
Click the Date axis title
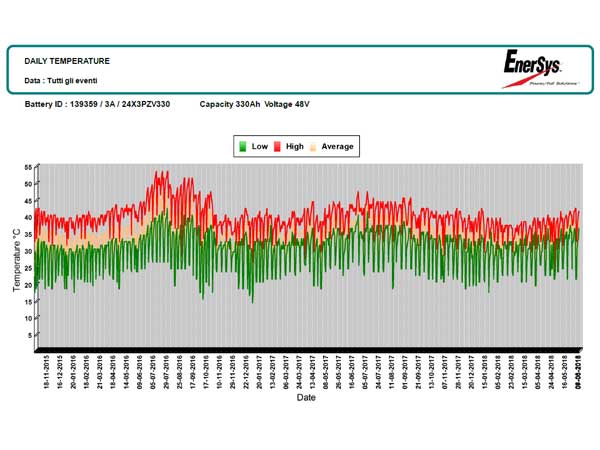[306, 397]
